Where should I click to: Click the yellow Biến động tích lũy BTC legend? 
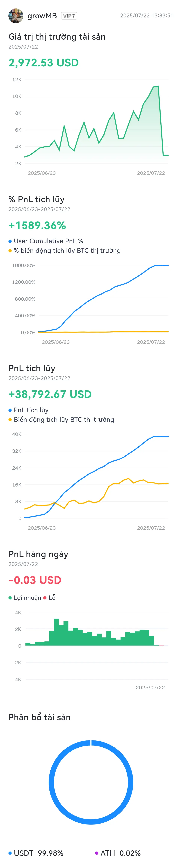(61, 420)
